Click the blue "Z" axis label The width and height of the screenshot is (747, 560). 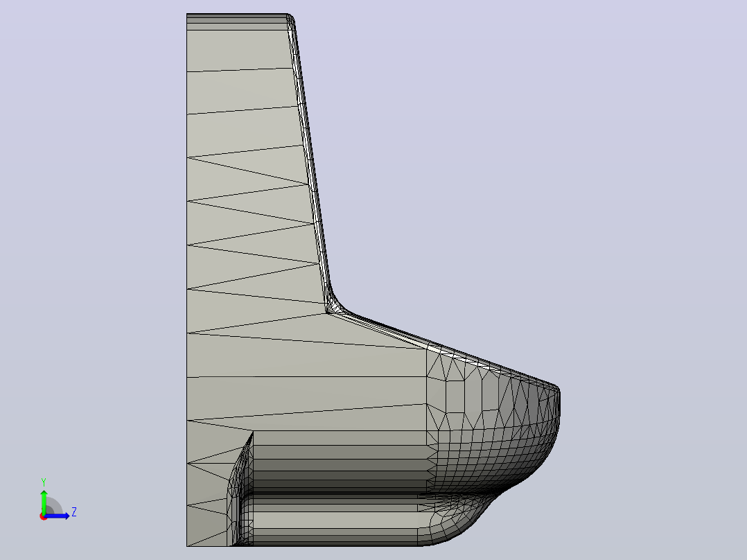74,512
